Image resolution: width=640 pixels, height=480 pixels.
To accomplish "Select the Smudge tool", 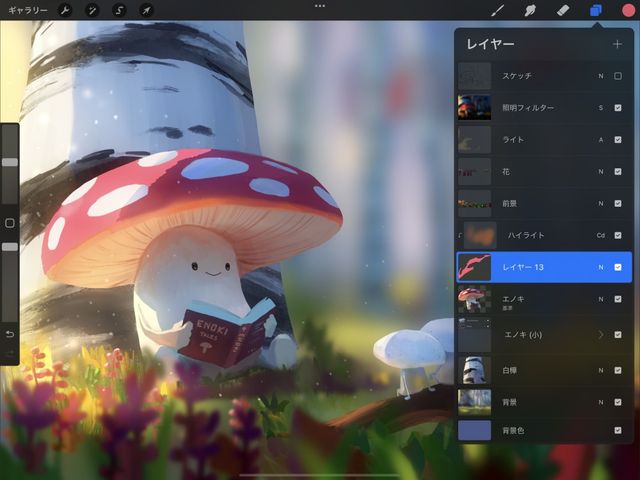I will pyautogui.click(x=530, y=10).
